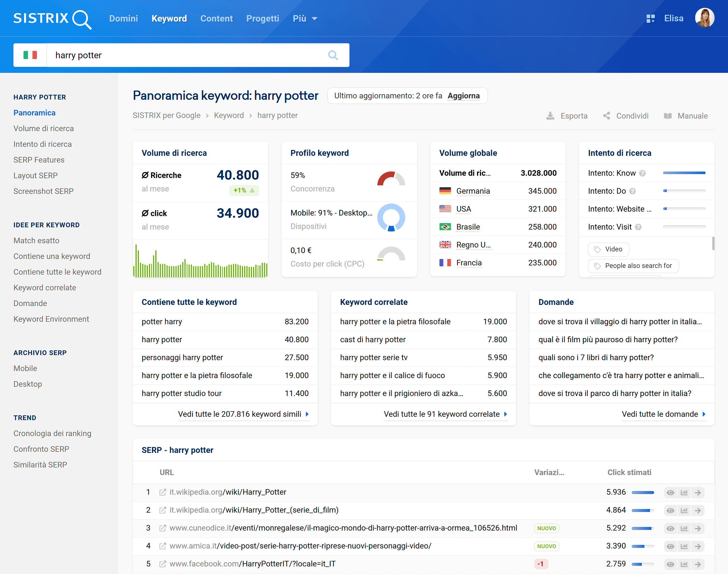Open the SERP Features sidebar link
728x574 pixels.
39,160
